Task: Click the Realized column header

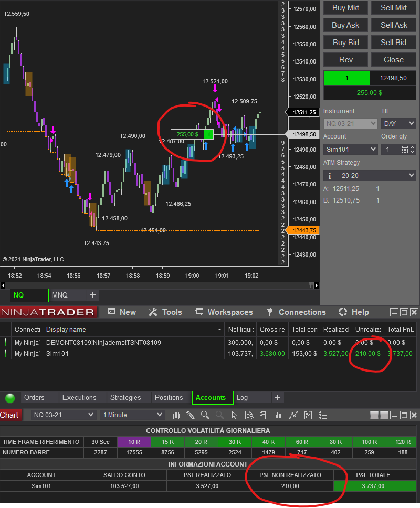Action: 336,330
